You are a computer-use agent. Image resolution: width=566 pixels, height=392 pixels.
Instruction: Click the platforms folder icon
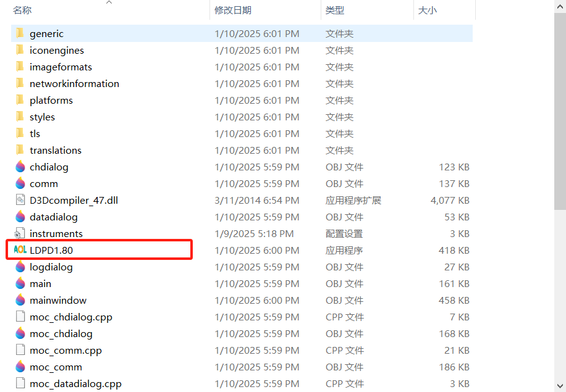(x=20, y=100)
